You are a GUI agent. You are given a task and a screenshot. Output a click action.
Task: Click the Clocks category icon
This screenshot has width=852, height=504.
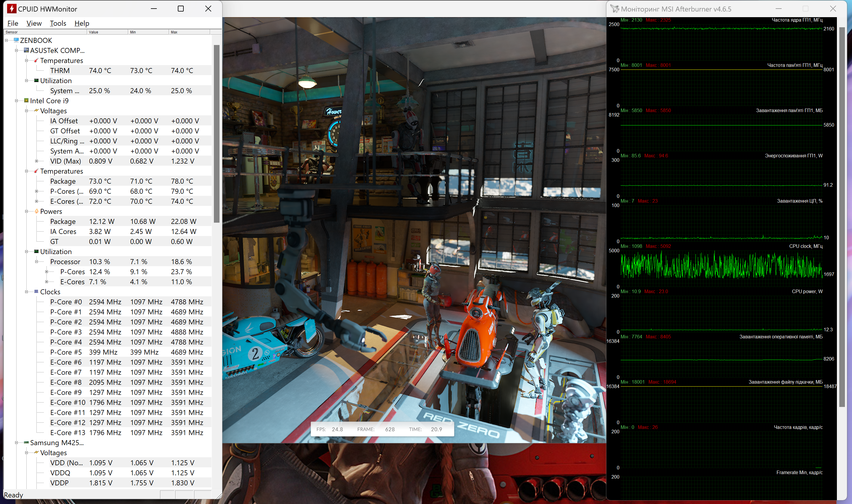tap(36, 292)
